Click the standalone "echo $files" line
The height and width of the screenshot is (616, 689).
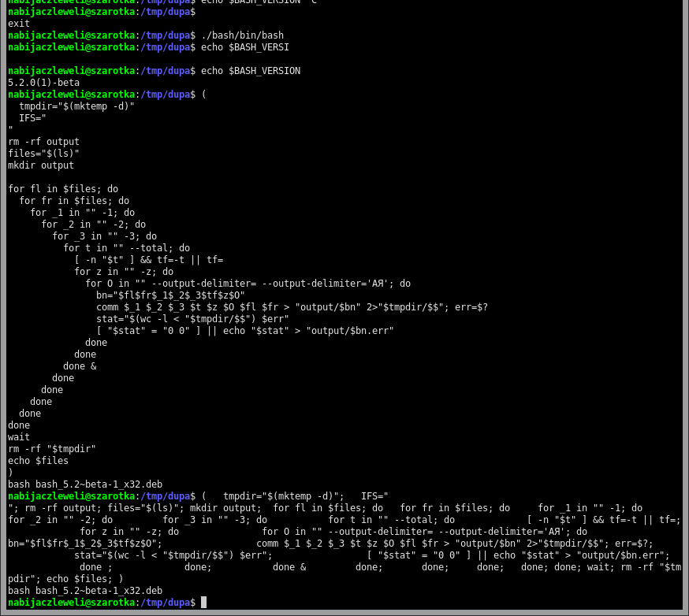pyautogui.click(x=38, y=461)
